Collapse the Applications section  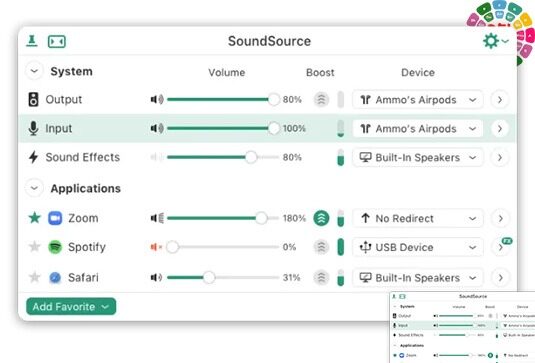34,188
